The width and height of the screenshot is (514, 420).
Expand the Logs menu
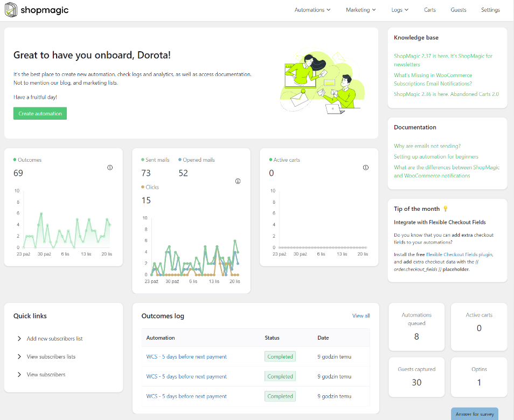[x=400, y=10]
